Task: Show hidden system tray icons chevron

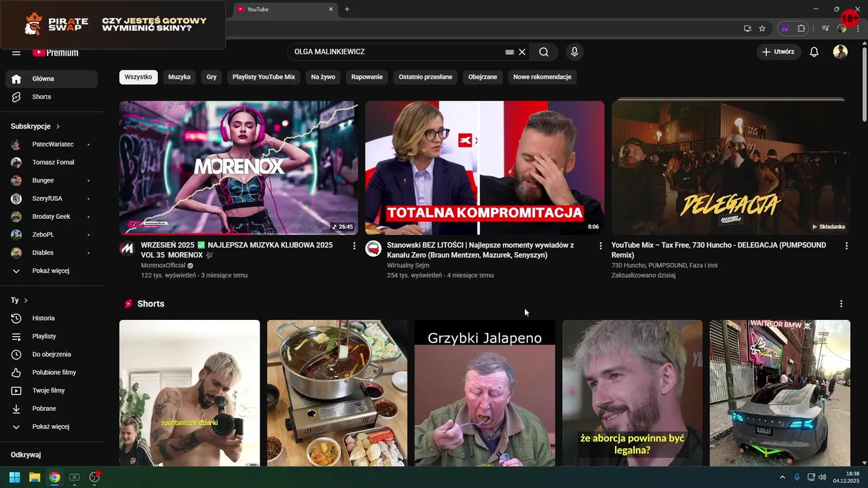Action: [782, 477]
